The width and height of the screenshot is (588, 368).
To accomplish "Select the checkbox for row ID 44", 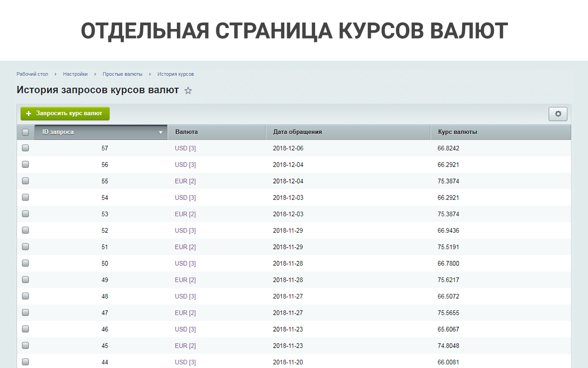I will (25, 362).
